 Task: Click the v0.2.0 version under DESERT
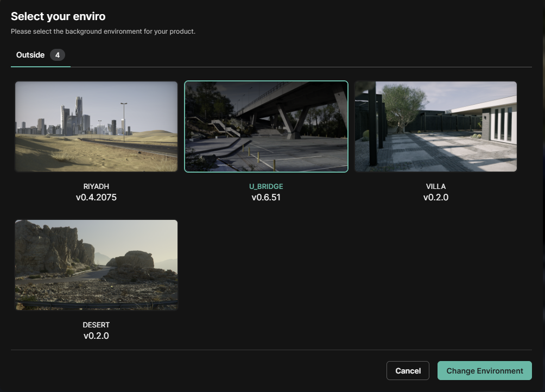(96, 336)
